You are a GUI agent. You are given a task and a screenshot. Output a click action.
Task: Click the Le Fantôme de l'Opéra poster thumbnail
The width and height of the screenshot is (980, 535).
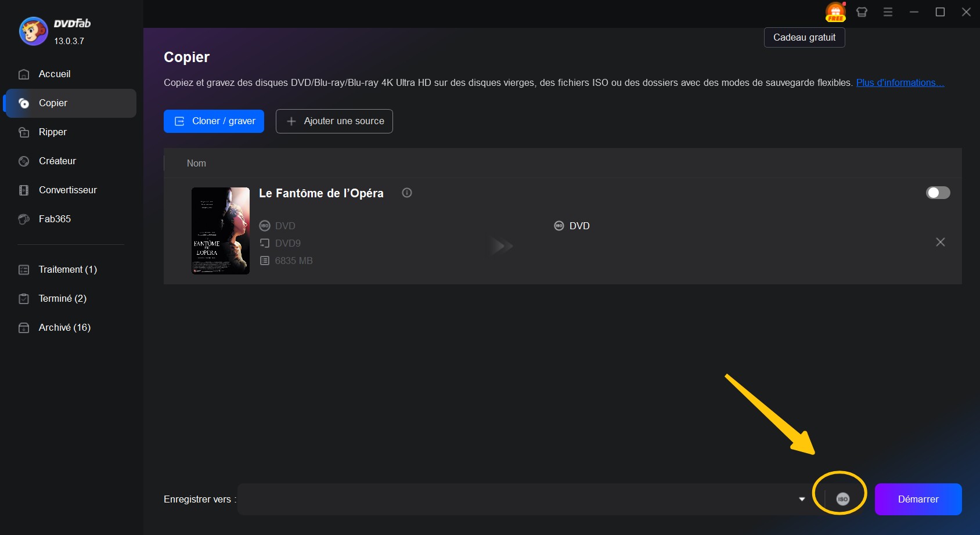(x=221, y=231)
